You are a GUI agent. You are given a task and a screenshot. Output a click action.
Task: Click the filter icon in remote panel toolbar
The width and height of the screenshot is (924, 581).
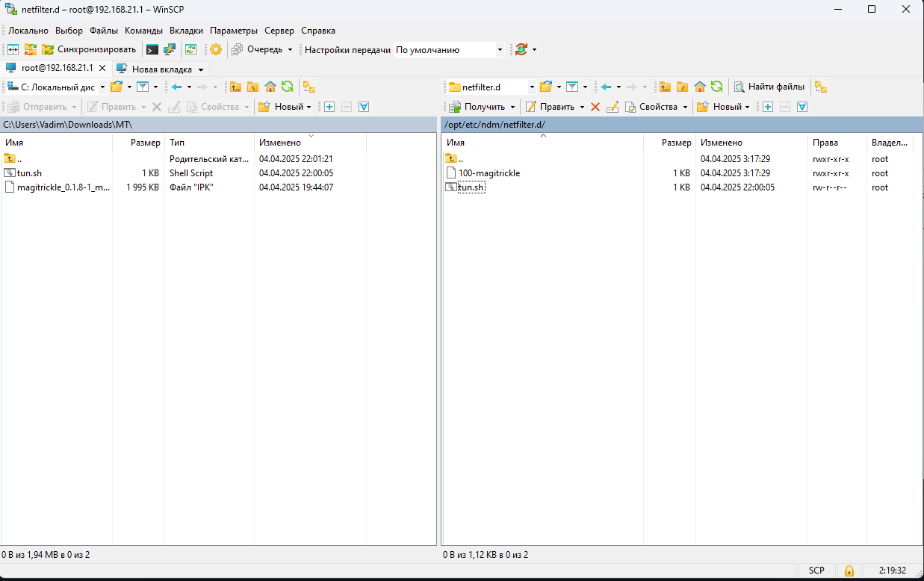(x=572, y=87)
